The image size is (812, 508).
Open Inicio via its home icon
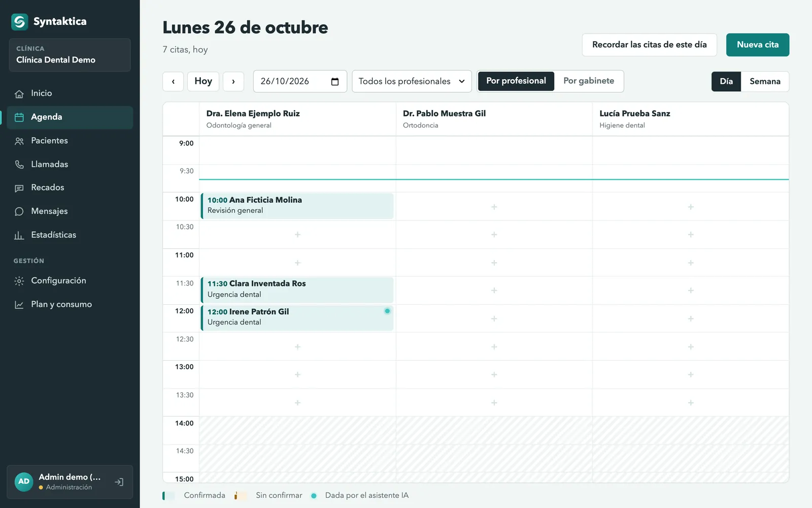click(x=19, y=94)
